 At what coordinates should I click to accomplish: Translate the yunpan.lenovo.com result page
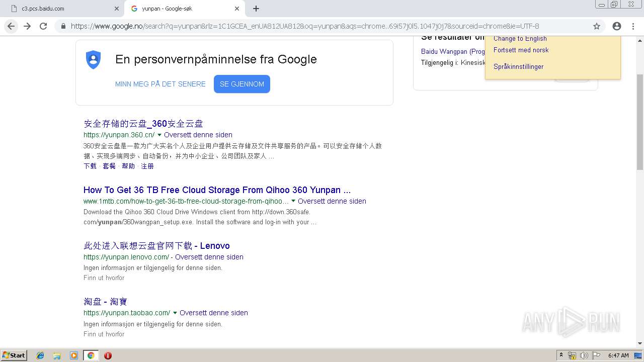tap(209, 257)
